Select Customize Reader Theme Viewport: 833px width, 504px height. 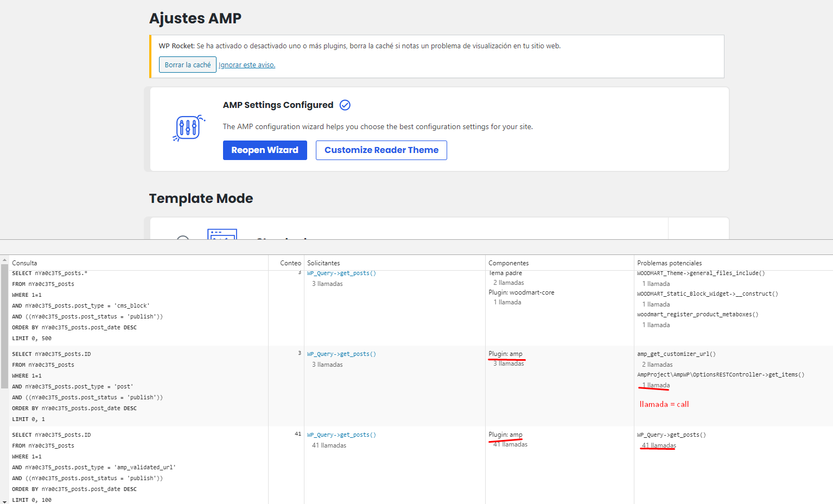[381, 150]
